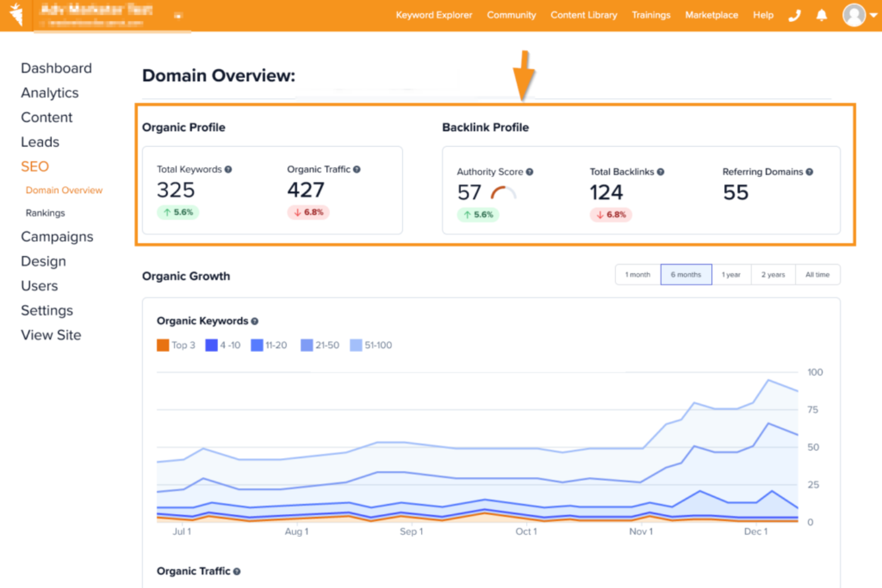Click the Total Keywords help tooltip
The height and width of the screenshot is (588, 882).
pyautogui.click(x=229, y=169)
